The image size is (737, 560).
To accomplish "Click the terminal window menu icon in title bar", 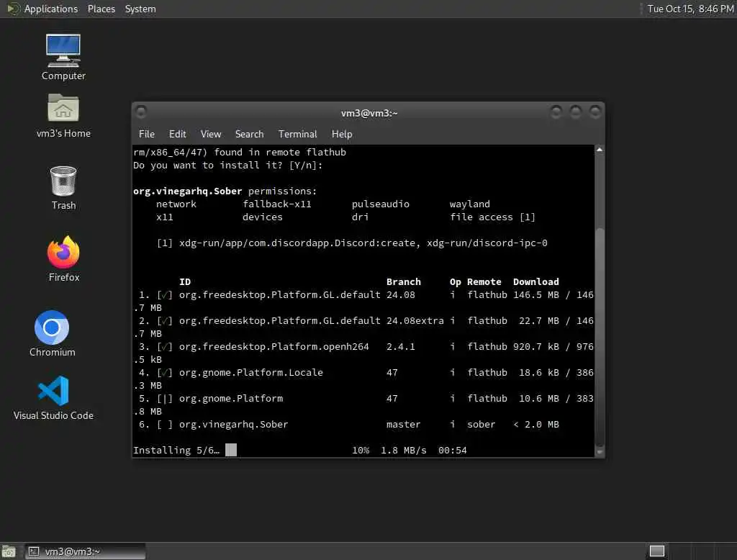I will [x=140, y=112].
